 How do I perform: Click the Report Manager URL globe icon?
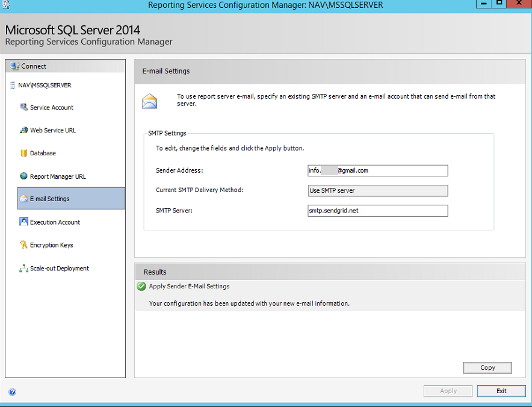coord(24,176)
